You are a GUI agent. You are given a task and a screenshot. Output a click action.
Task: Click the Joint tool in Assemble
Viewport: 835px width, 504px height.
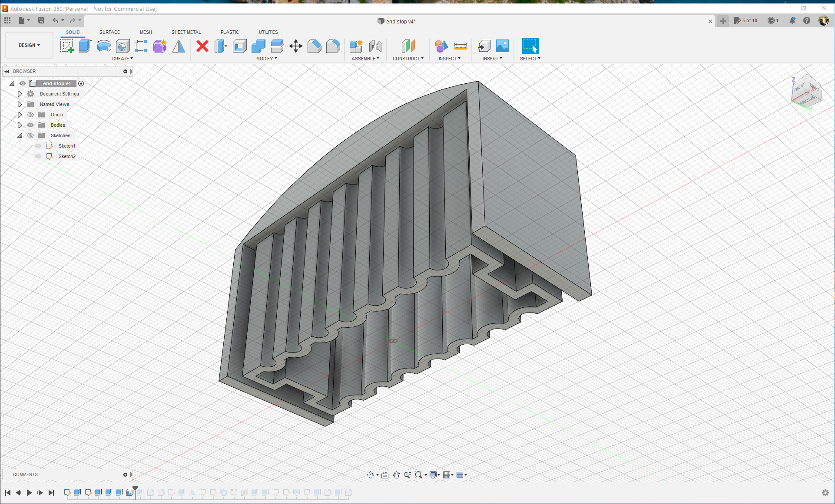tap(375, 46)
